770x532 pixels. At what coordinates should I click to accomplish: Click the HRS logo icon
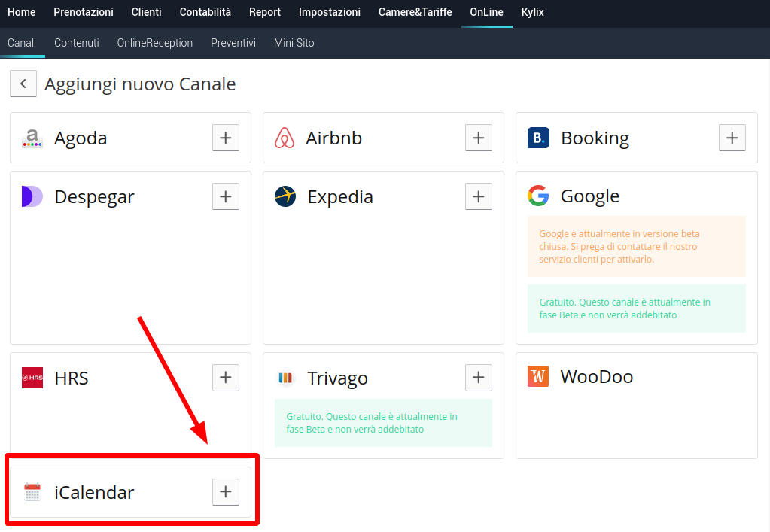pos(32,378)
